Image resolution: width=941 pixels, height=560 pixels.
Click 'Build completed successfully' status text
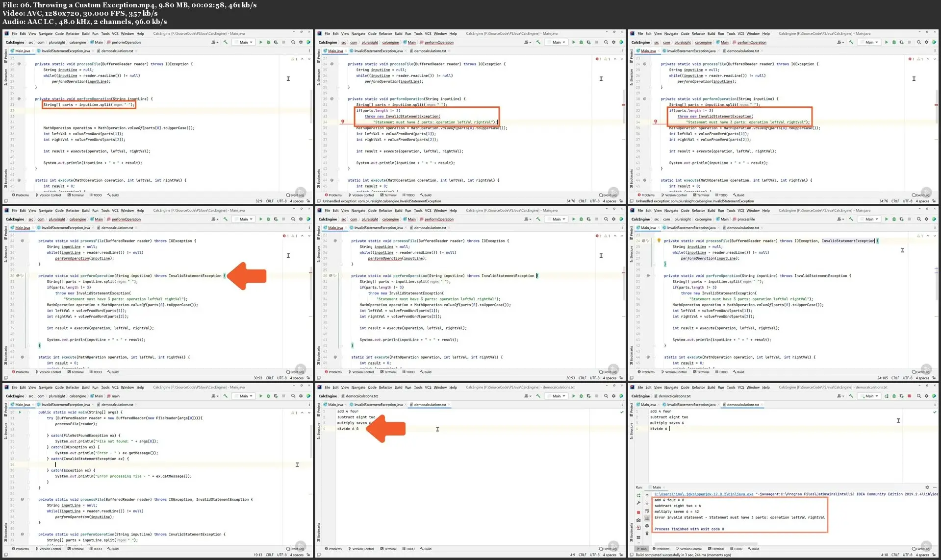click(683, 555)
